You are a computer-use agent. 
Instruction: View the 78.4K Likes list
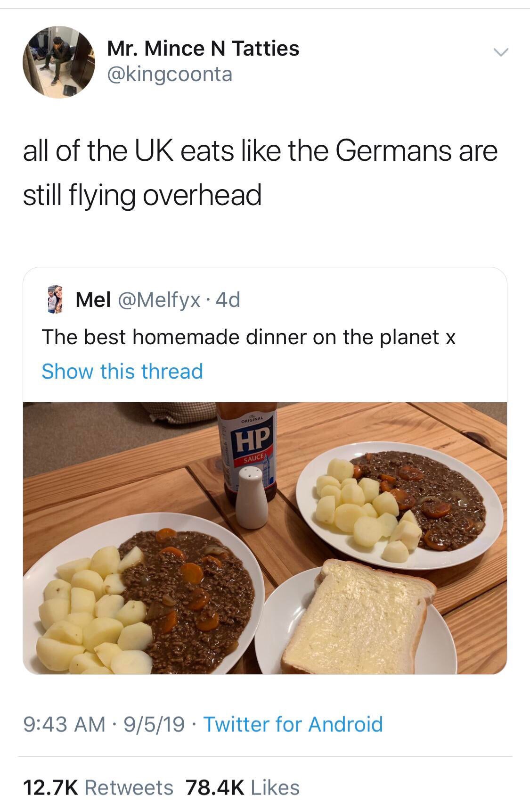(243, 787)
